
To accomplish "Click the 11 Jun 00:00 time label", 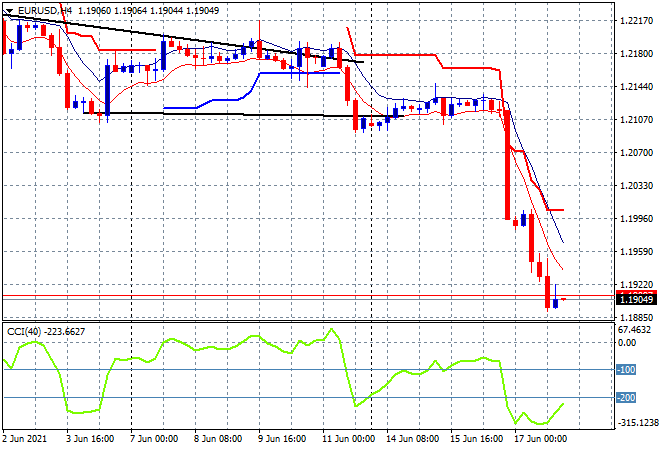I will click(x=348, y=439).
